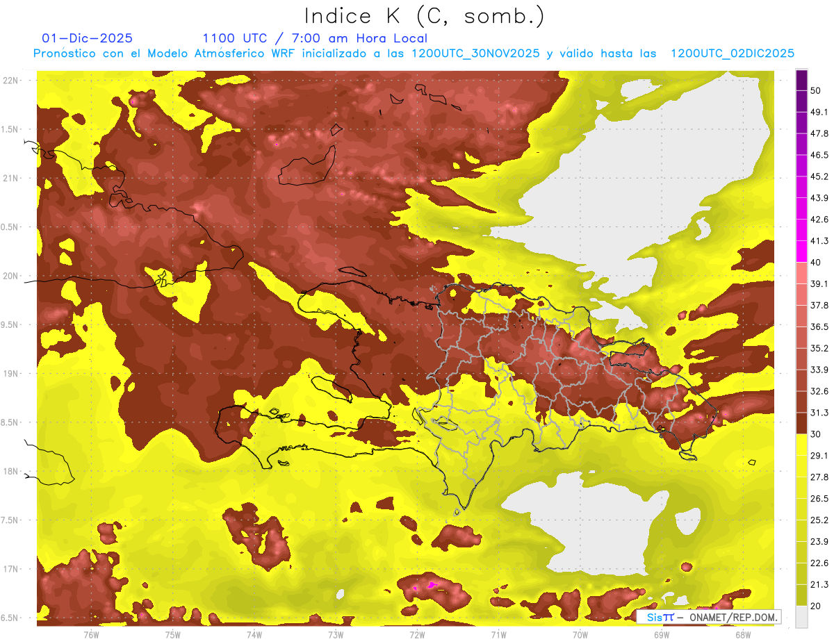
Task: Click the '68W' longitude label
Action: (742, 634)
